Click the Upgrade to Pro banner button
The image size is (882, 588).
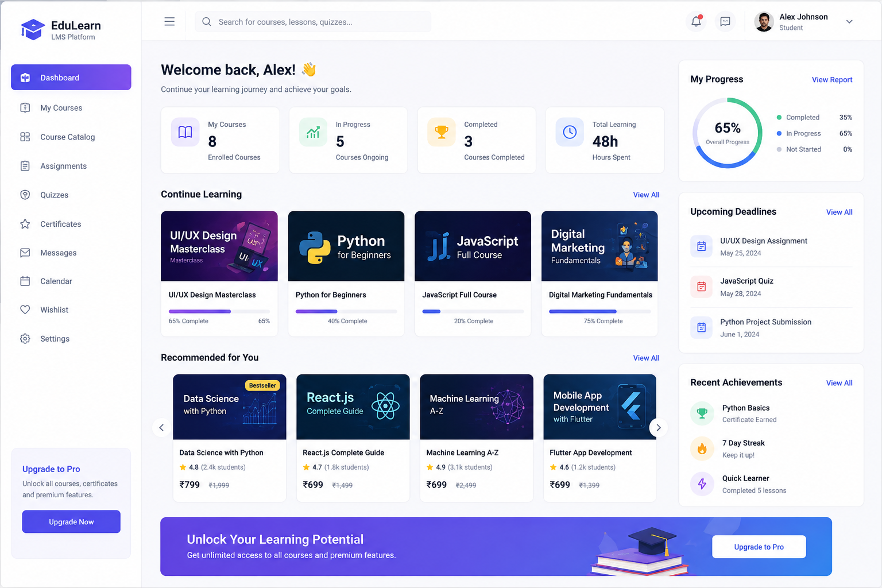click(x=759, y=547)
